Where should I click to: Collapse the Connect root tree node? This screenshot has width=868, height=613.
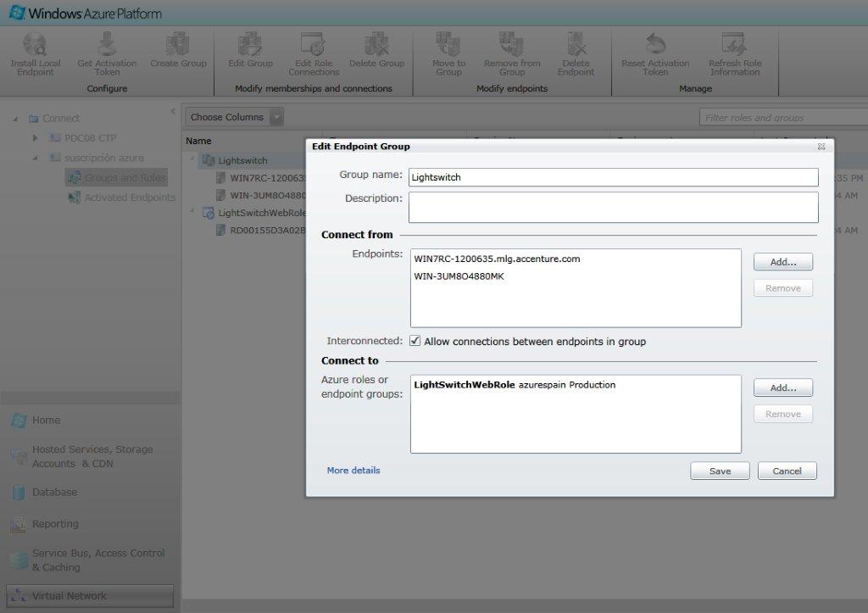click(x=15, y=119)
